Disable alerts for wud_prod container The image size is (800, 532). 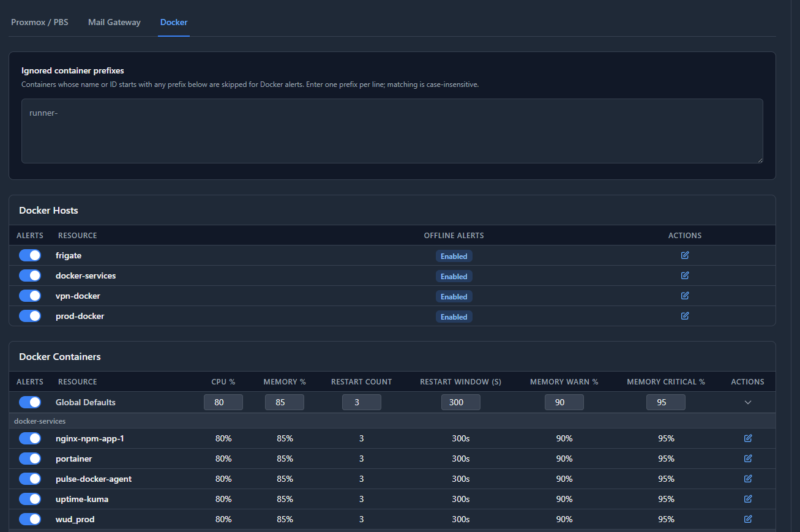click(30, 519)
